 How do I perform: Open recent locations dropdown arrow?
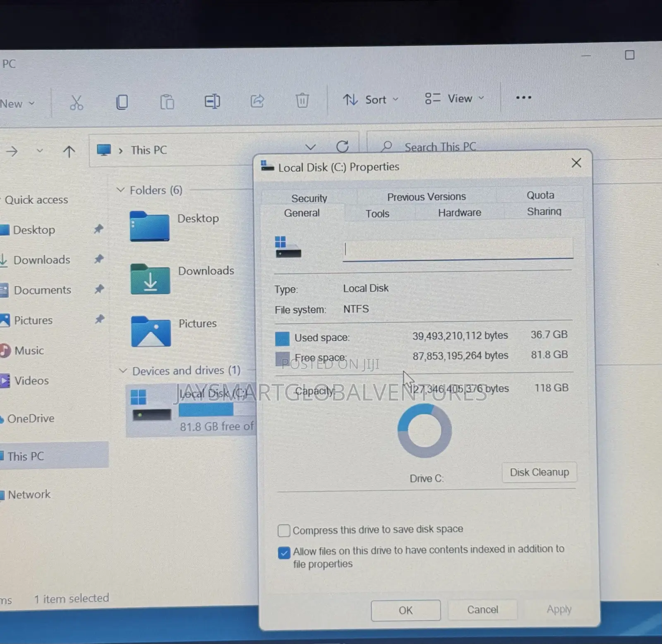[x=40, y=151]
